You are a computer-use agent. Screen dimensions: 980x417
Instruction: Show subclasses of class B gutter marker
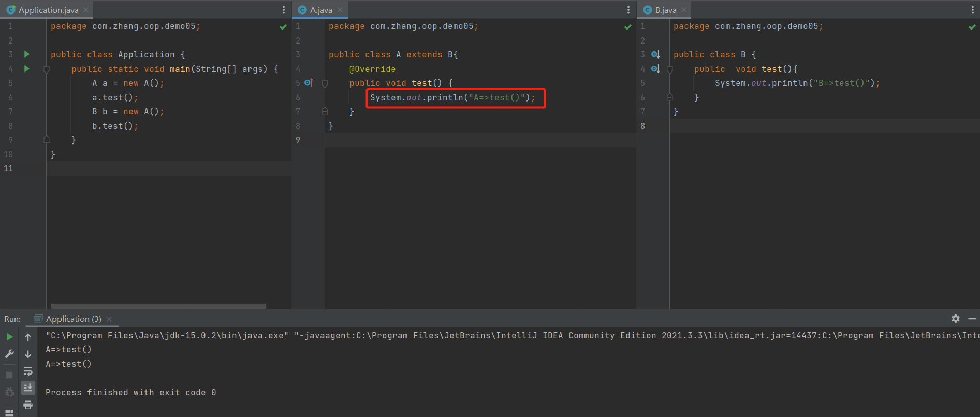[655, 54]
